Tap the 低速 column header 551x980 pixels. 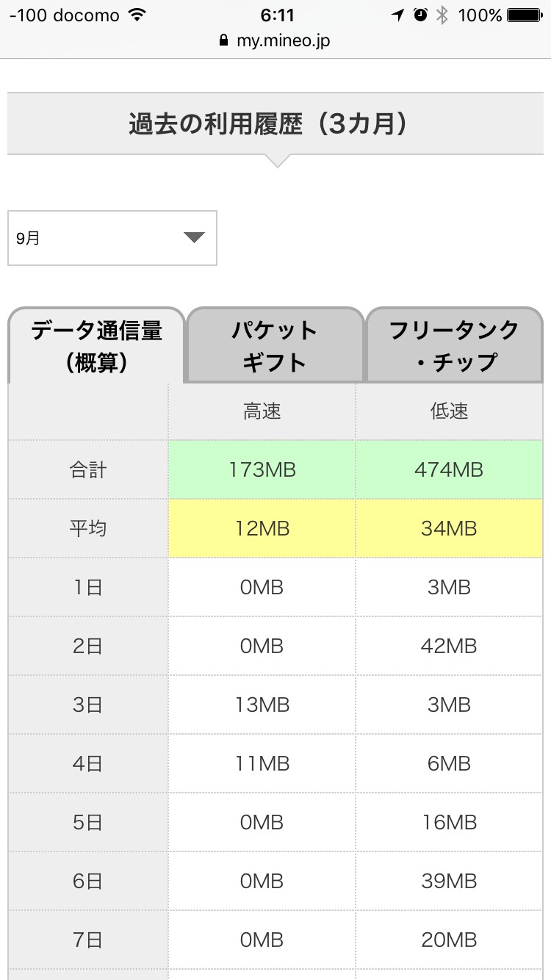tap(449, 411)
